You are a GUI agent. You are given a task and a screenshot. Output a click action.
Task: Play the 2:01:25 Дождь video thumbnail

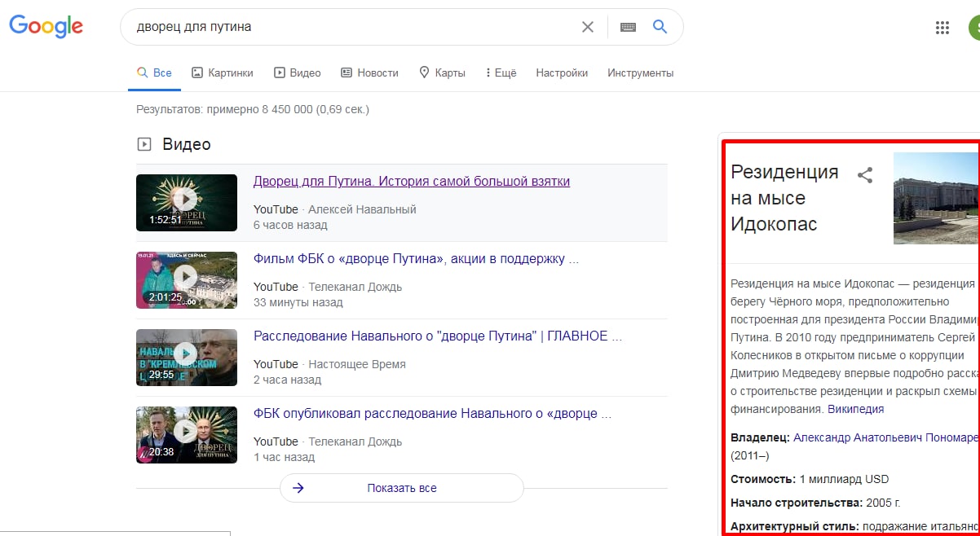click(187, 279)
